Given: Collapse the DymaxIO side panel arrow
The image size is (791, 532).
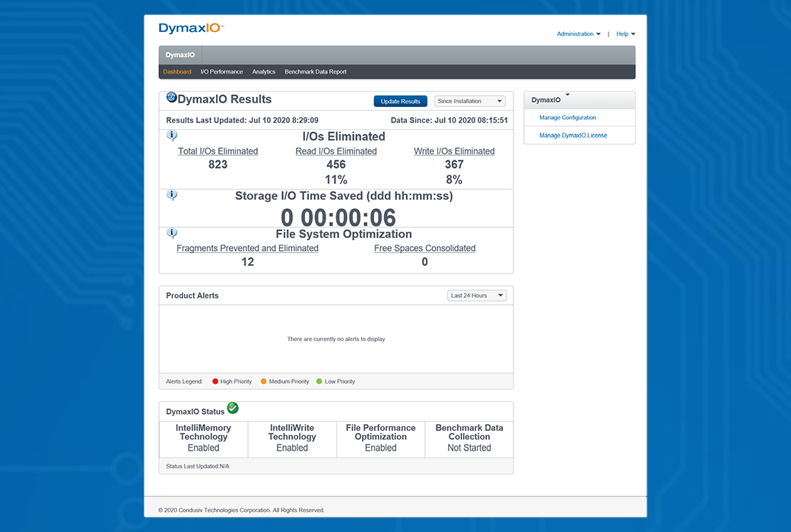Looking at the screenshot, I should click(x=567, y=96).
